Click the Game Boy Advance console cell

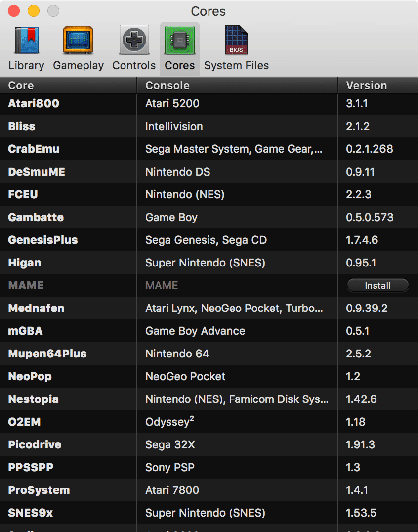click(195, 331)
